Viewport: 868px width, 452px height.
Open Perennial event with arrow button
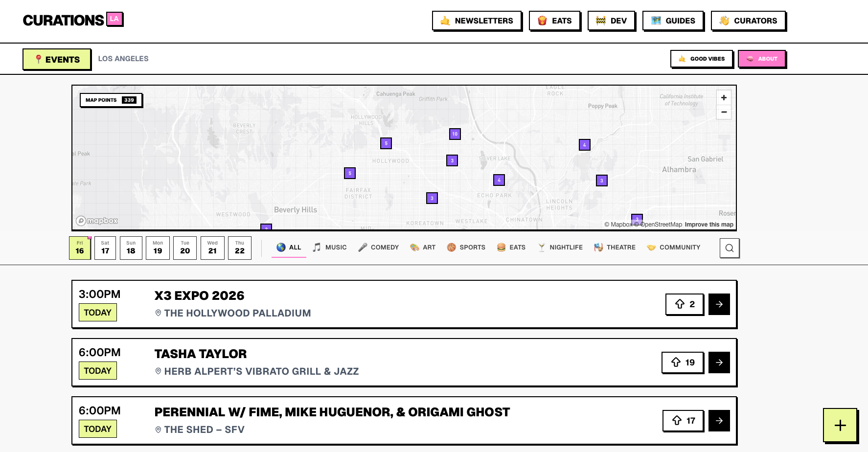tap(719, 421)
